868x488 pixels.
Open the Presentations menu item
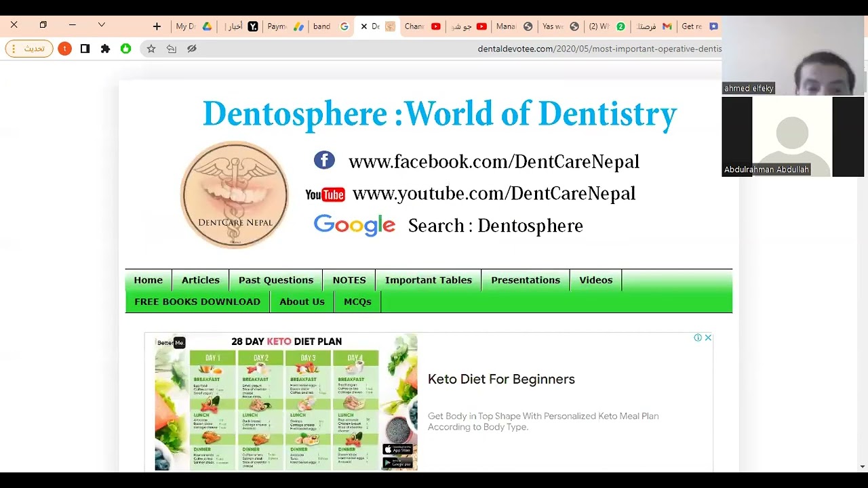[526, 280]
